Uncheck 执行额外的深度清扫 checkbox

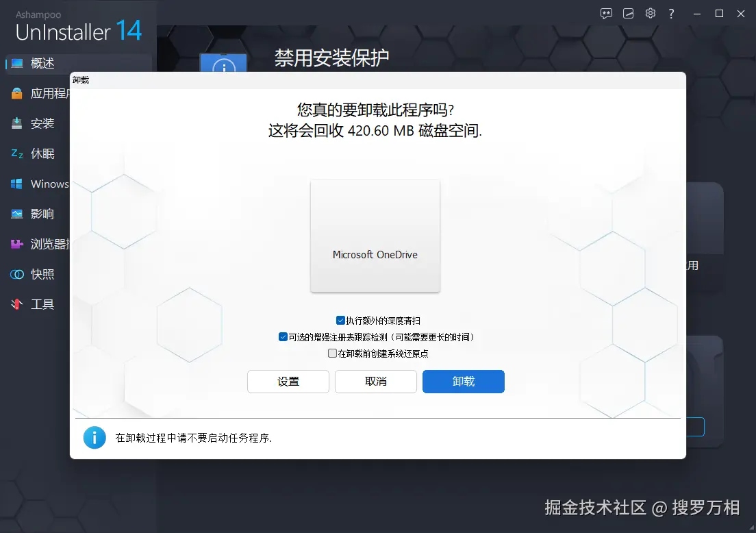pos(340,321)
